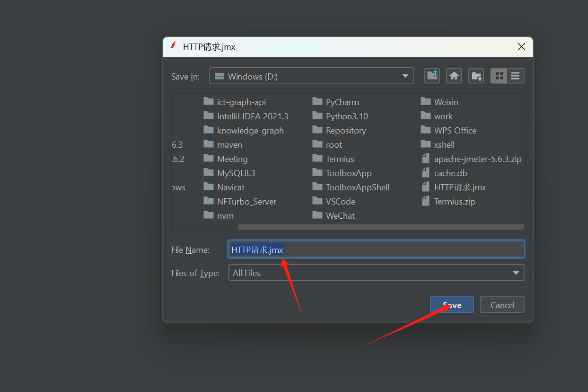The width and height of the screenshot is (588, 392).
Task: Select the WPS Office folder
Action: (x=448, y=130)
